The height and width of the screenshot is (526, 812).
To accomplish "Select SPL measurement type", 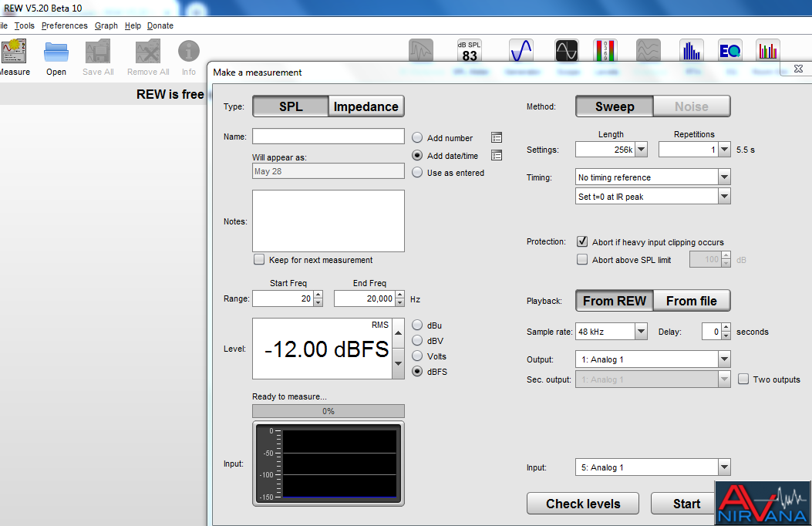I will (x=291, y=106).
